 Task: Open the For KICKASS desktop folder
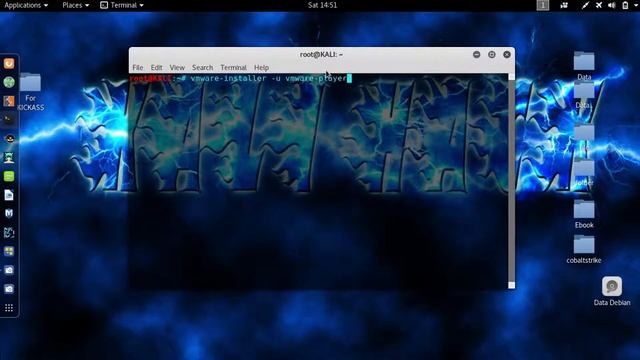click(x=30, y=92)
